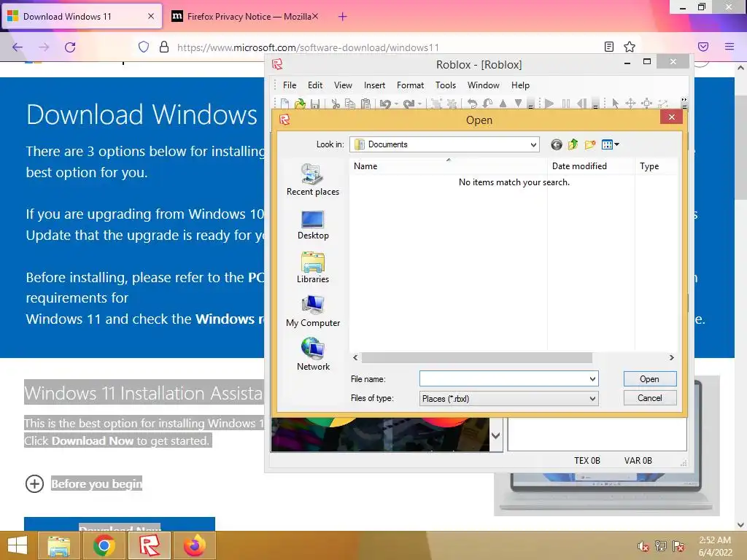747x560 pixels.
Task: Sort by the Name column header
Action: coord(448,166)
